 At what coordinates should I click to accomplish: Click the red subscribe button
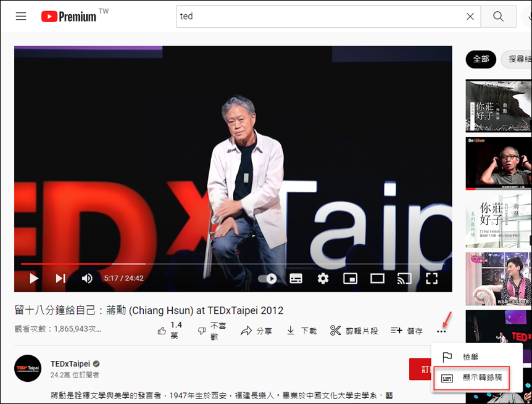click(x=420, y=369)
